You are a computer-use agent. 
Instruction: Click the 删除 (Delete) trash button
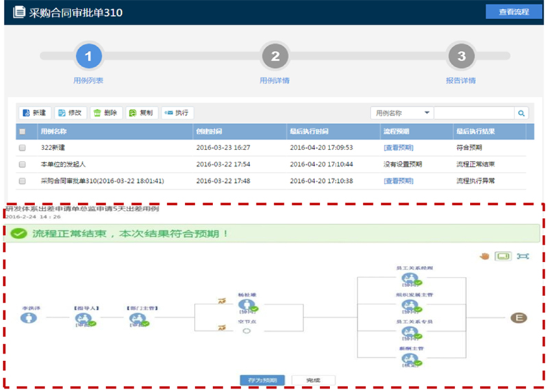coord(105,113)
